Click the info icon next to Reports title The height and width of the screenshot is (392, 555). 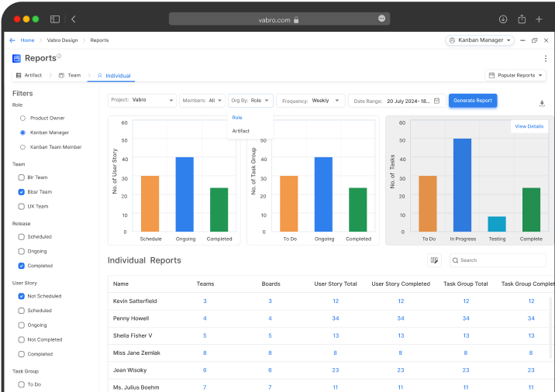59,57
